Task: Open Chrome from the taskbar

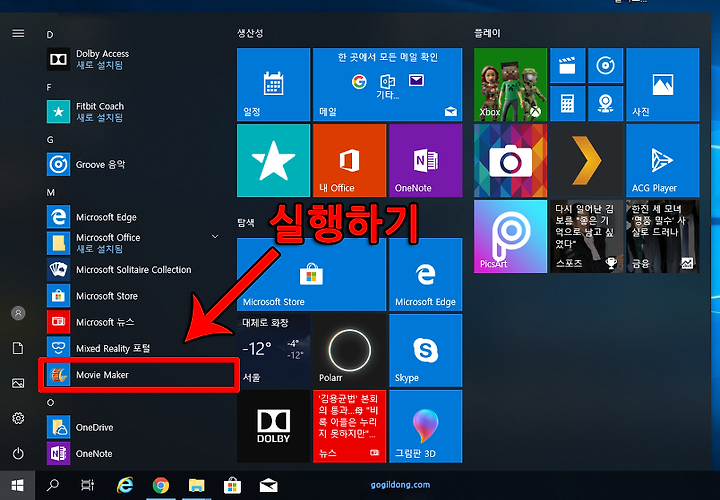Action: pyautogui.click(x=161, y=485)
